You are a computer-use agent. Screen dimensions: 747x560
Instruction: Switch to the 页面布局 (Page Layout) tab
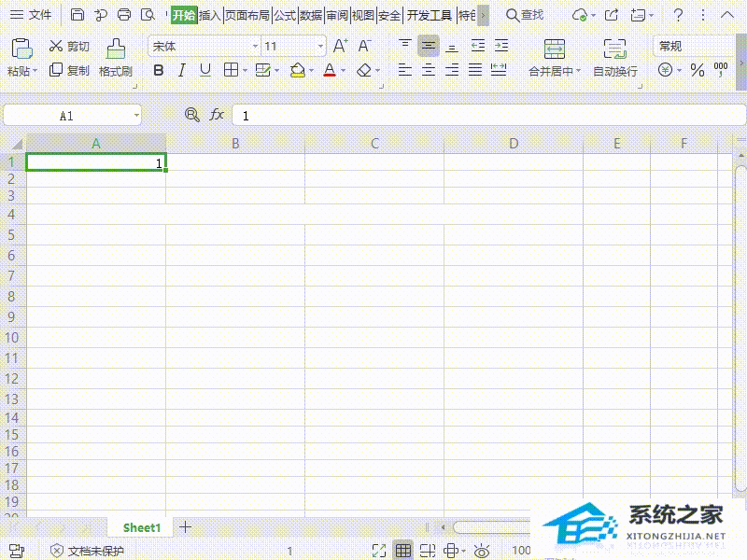coord(247,15)
